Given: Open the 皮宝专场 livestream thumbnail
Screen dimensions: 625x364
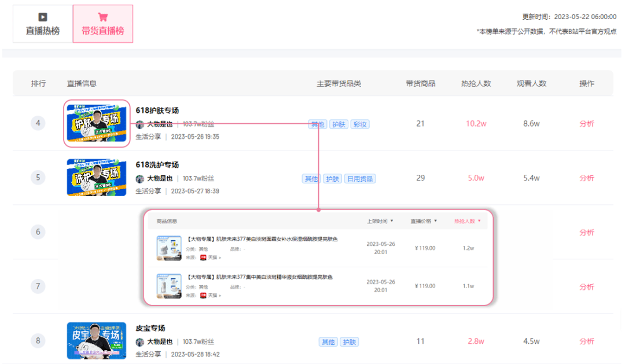Looking at the screenshot, I should (x=96, y=341).
